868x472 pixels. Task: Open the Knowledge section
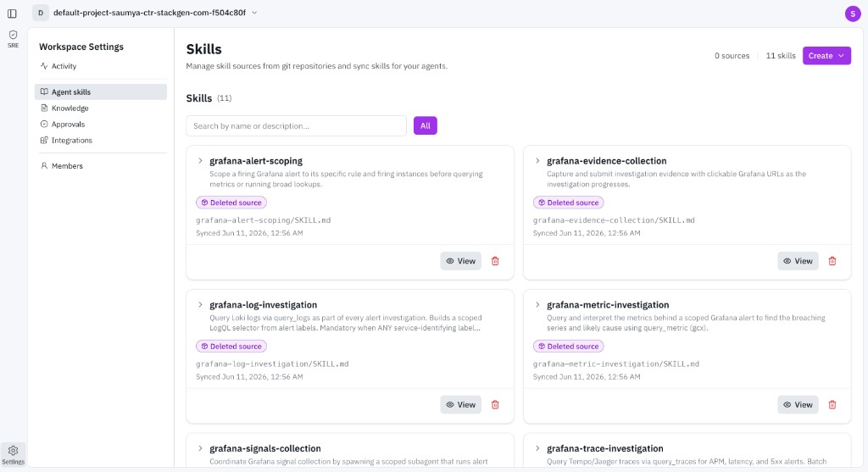101,108
